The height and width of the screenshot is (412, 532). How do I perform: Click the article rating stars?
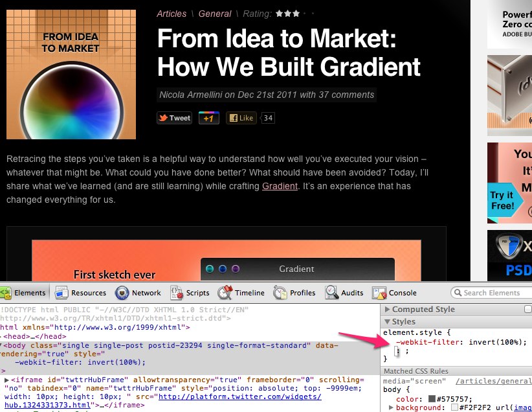click(295, 14)
